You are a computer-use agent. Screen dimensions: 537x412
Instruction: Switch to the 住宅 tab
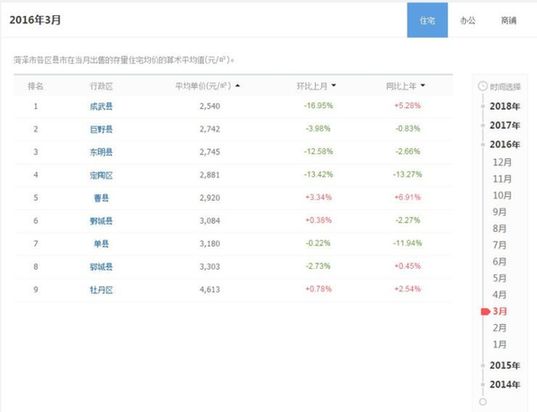pos(427,20)
